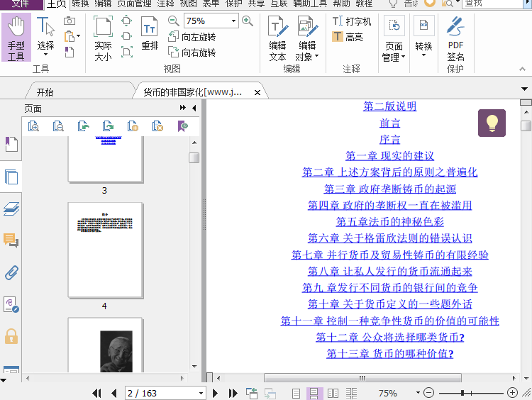Click the status bar zoom slider handle
The image size is (532, 400).
tap(462, 393)
